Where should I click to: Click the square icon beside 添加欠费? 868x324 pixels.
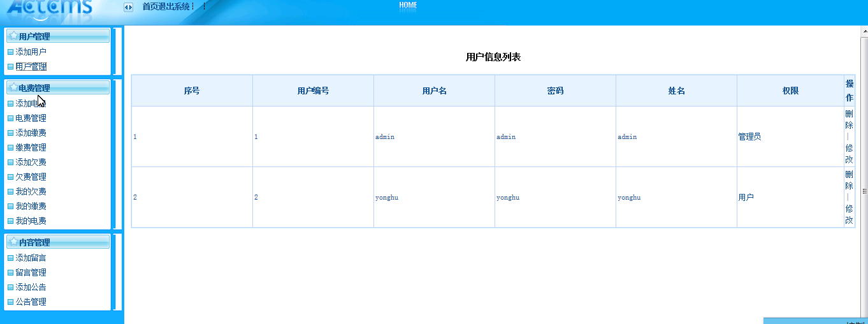(10, 162)
